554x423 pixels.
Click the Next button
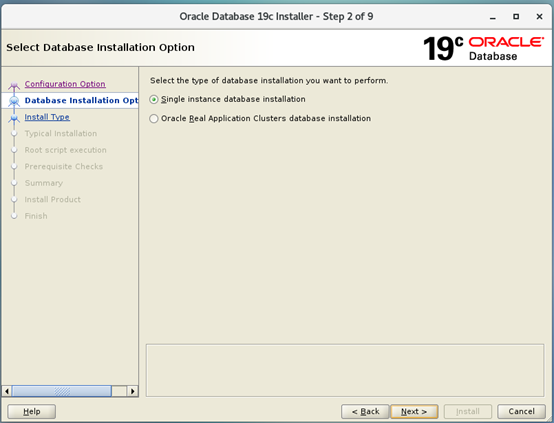(414, 411)
